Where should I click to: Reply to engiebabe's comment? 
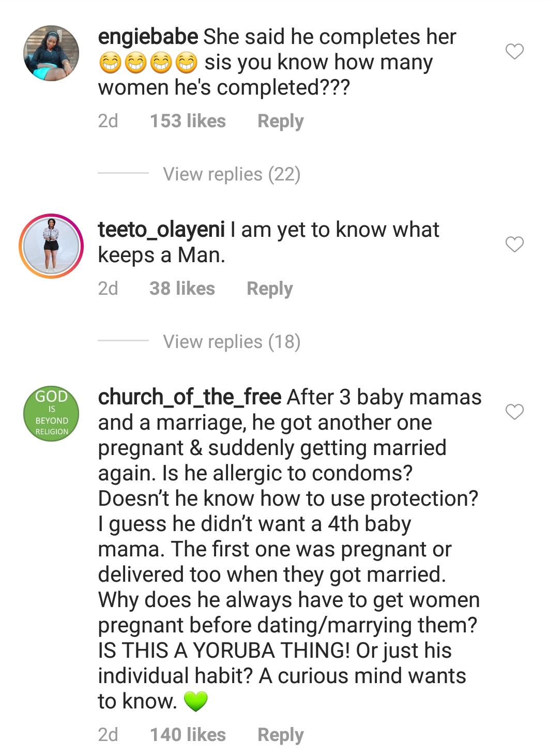pyautogui.click(x=280, y=121)
